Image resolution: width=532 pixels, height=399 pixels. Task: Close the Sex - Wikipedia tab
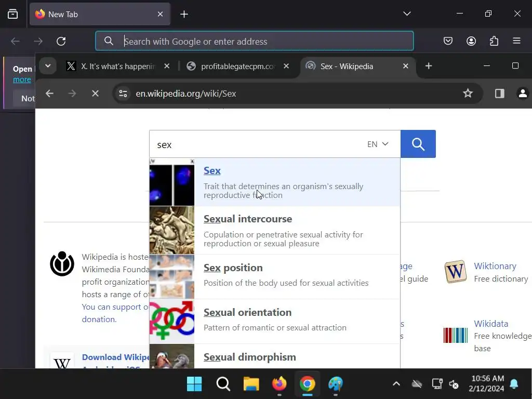[405, 66]
